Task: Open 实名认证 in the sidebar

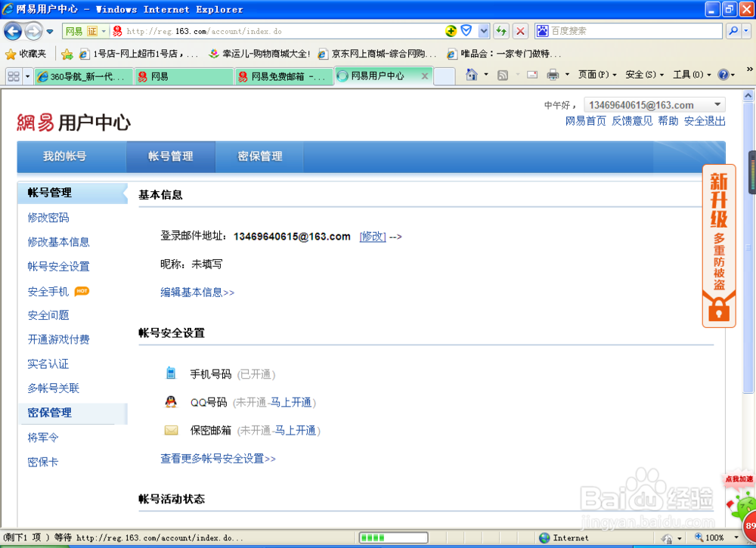Action: (48, 364)
